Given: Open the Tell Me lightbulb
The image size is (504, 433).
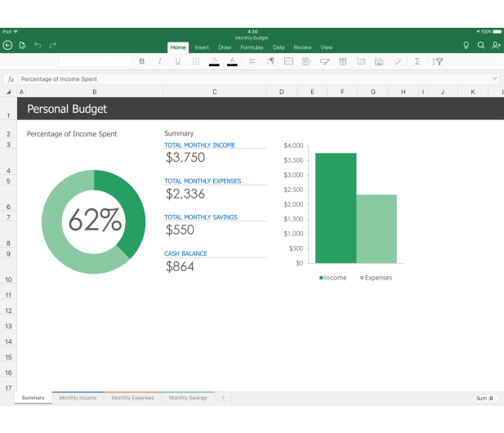Looking at the screenshot, I should [x=466, y=45].
